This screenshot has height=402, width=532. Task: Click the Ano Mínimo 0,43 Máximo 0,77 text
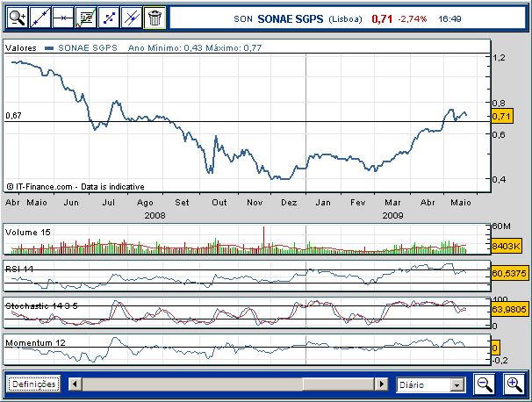pyautogui.click(x=195, y=47)
